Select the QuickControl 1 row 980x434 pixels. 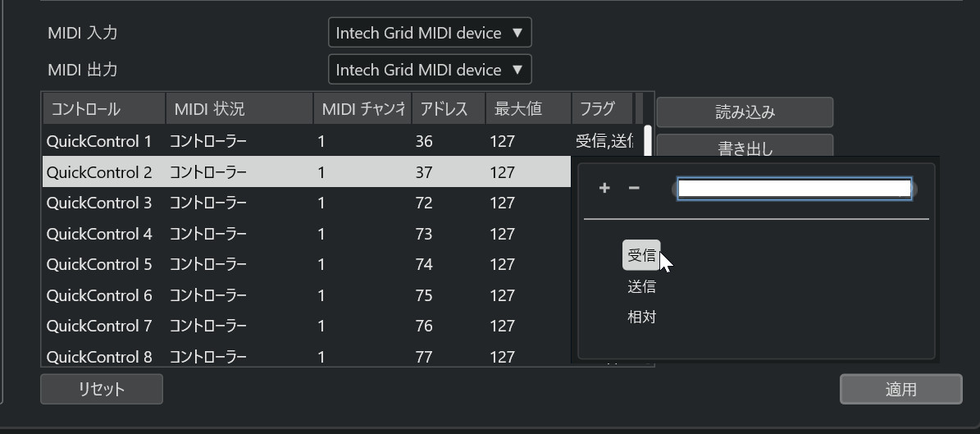tap(99, 141)
